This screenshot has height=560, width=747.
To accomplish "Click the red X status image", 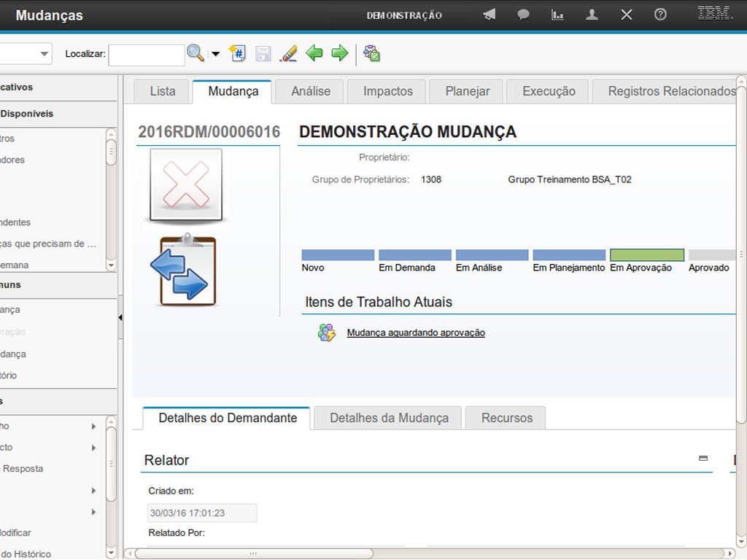I will point(185,184).
